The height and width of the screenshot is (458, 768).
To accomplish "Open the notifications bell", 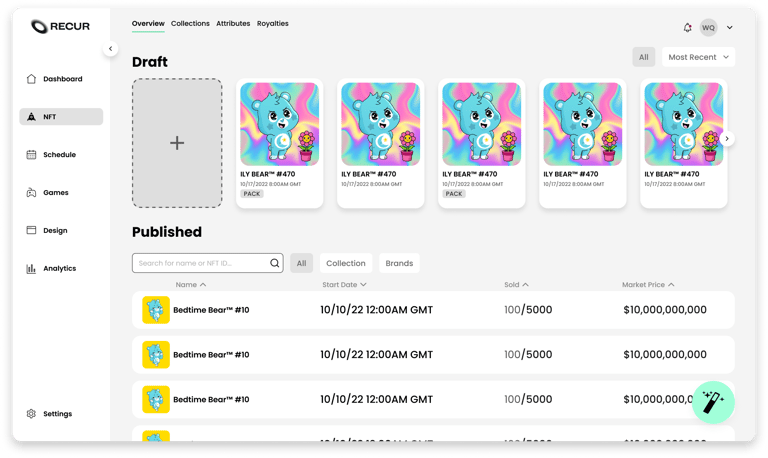I will click(x=688, y=28).
